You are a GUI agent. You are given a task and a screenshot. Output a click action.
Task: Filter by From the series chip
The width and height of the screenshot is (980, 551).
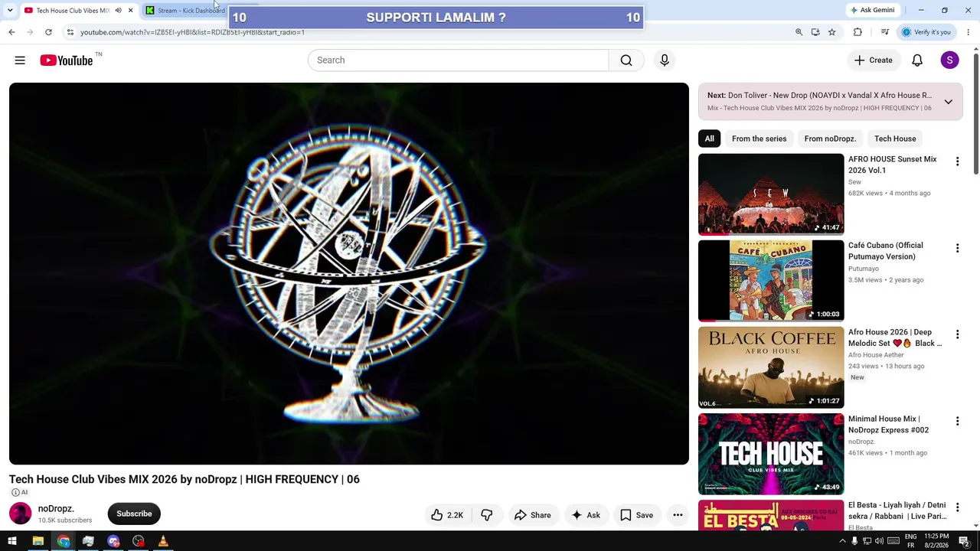759,139
